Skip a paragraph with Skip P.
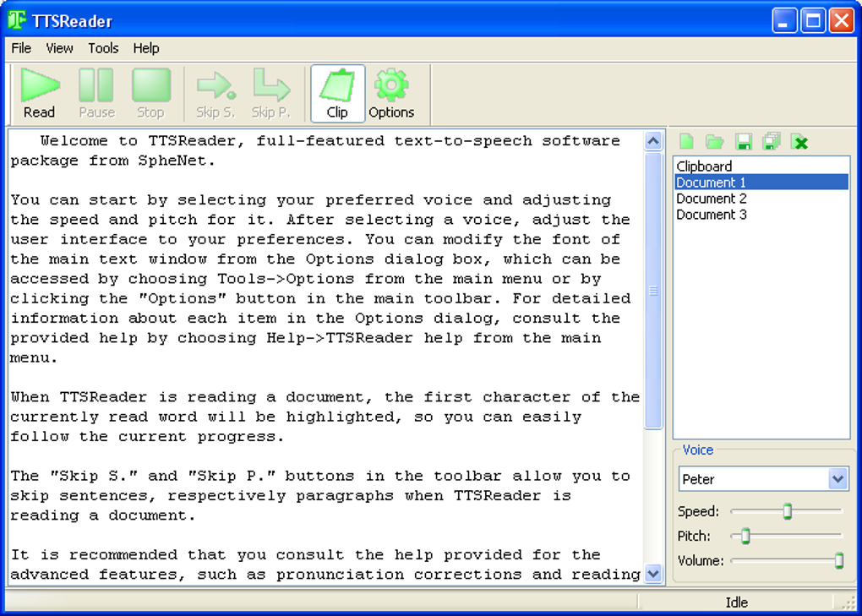862x616 pixels. [271, 94]
